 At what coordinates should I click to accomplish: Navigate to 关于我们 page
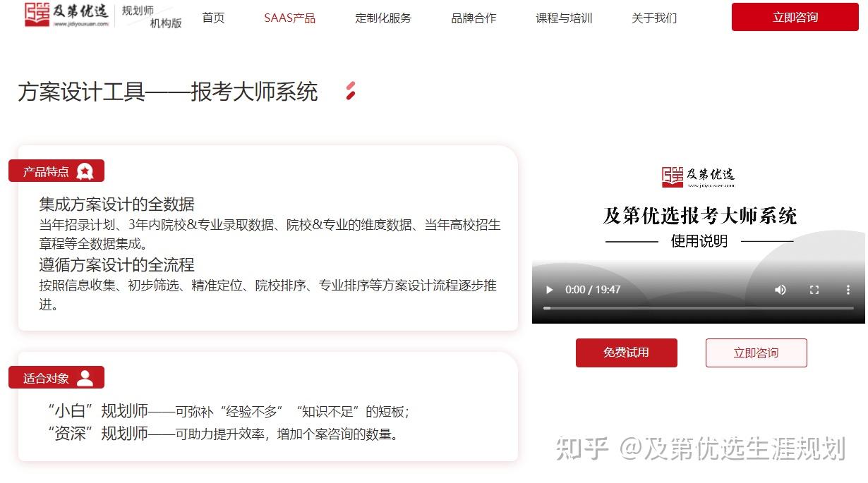[654, 18]
